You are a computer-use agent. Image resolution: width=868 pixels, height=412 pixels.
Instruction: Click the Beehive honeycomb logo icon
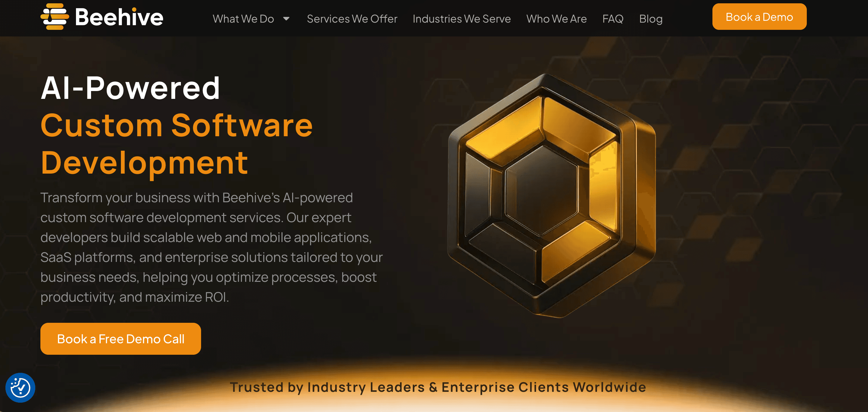(55, 17)
